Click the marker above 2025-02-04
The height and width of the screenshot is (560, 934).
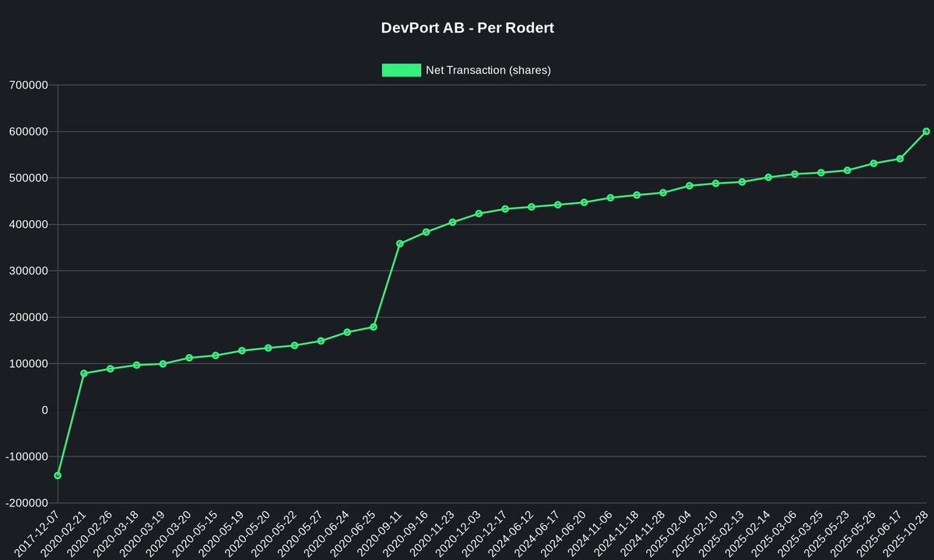[x=689, y=185]
